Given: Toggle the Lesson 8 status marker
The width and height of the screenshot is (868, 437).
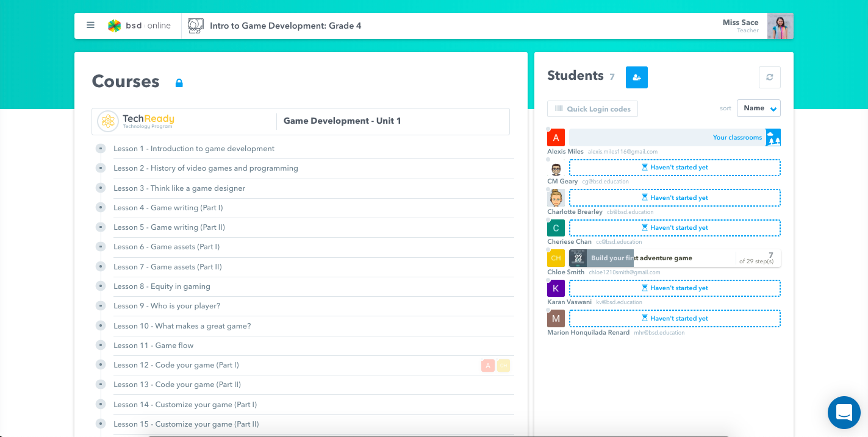Looking at the screenshot, I should point(101,286).
